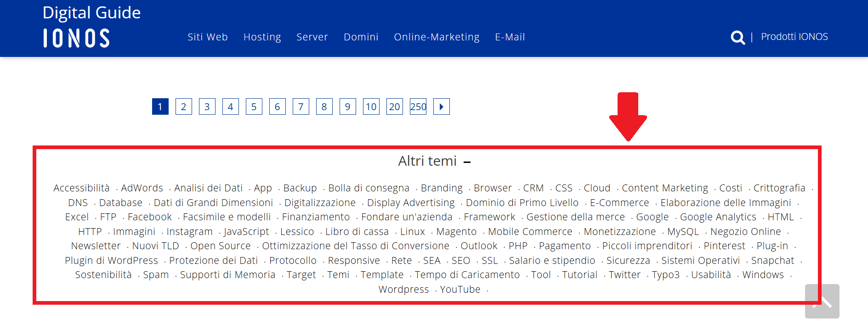
Task: Open the Plugin di WordPress topic
Action: pos(111,260)
